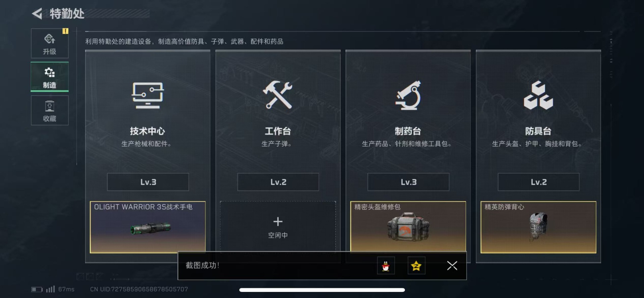Open the 升级 upgrade tab

tap(50, 43)
